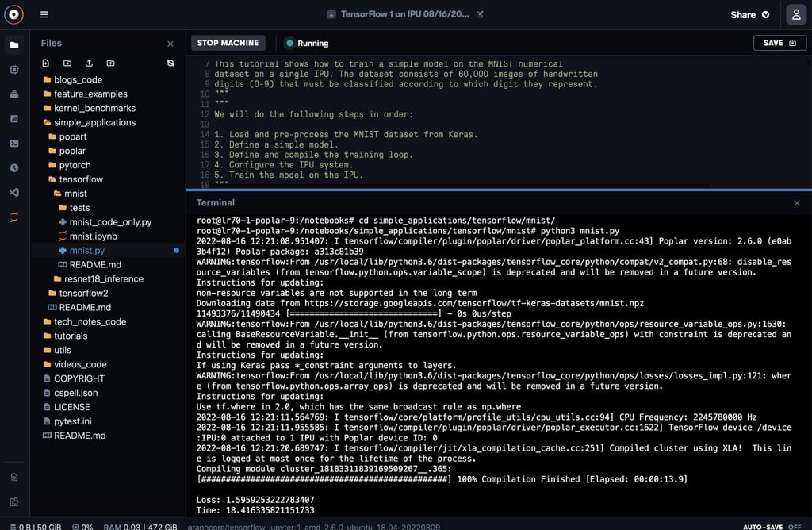Image resolution: width=812 pixels, height=530 pixels.
Task: Expand the pytorch folder
Action: tap(70, 165)
